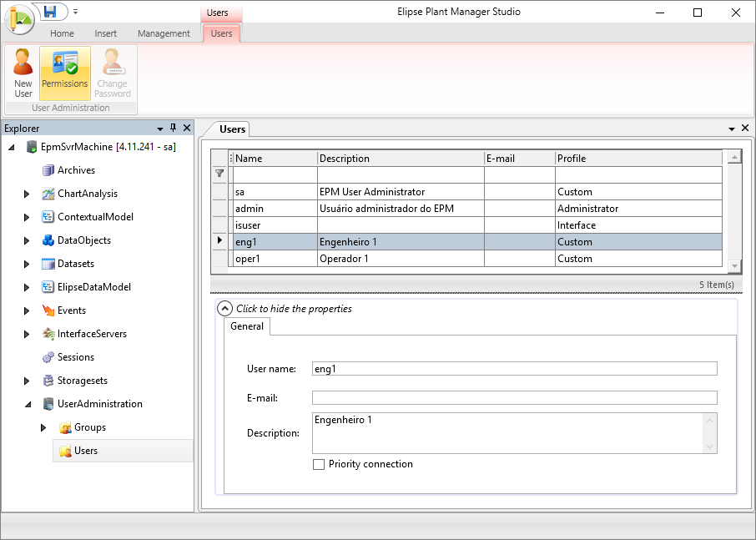Click the Archives icon in Explorer
The width and height of the screenshot is (756, 540).
(48, 170)
